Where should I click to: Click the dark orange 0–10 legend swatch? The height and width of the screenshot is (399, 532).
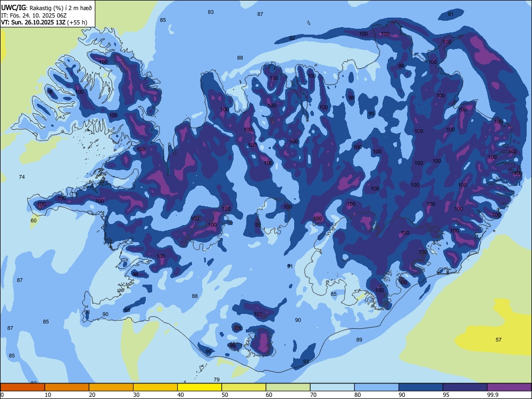tap(22, 387)
